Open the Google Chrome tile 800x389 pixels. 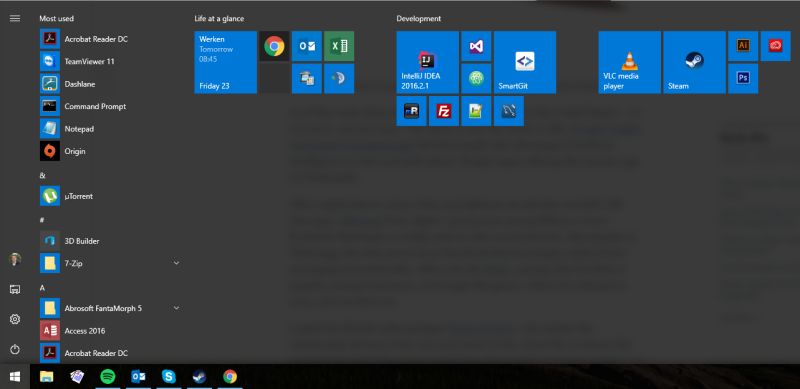274,46
